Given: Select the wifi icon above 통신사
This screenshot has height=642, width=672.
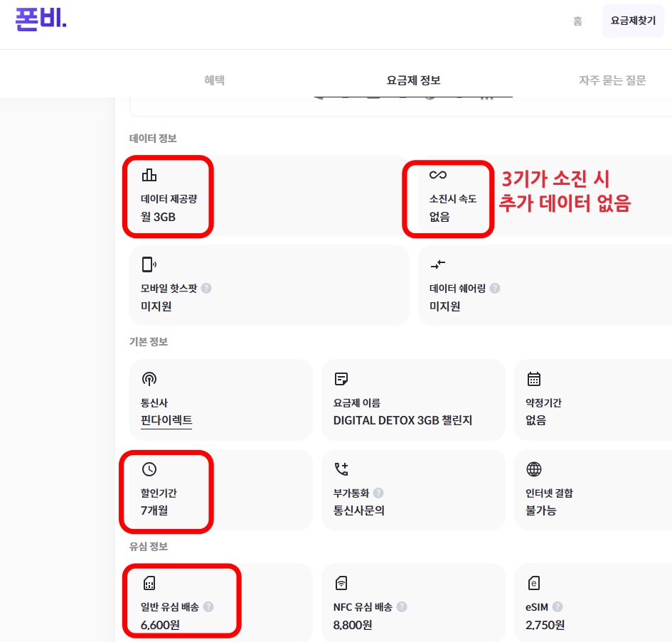Looking at the screenshot, I should click(x=149, y=378).
